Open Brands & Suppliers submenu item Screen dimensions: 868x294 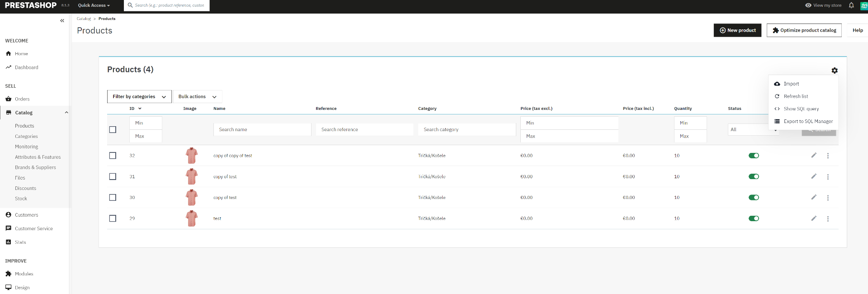(x=35, y=167)
